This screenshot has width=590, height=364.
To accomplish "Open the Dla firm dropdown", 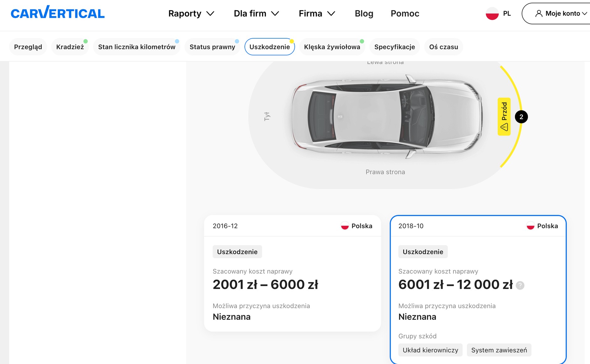I will (256, 13).
